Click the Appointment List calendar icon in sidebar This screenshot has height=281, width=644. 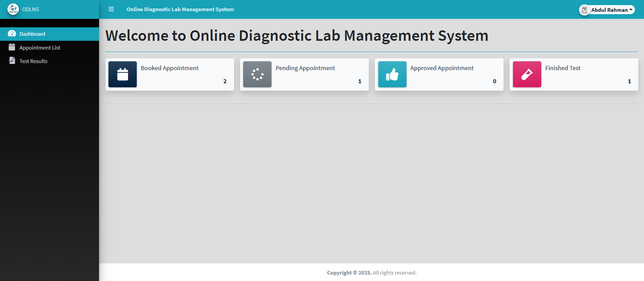pos(12,48)
